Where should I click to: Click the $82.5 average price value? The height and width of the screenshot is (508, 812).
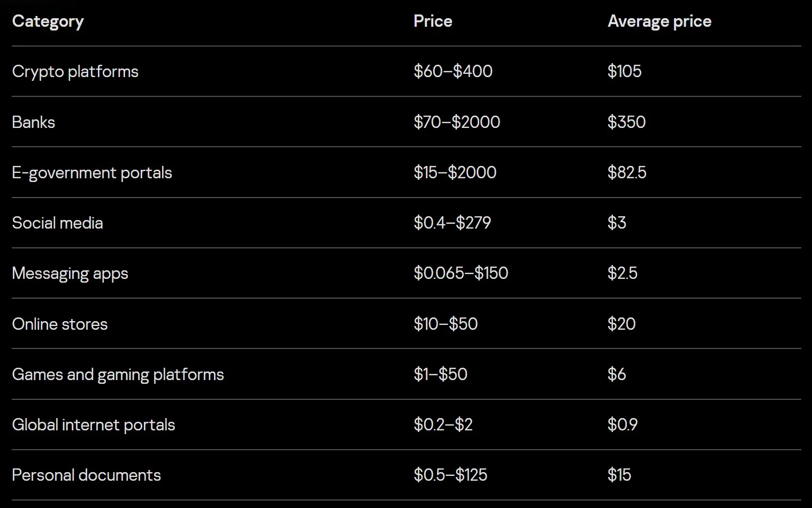point(626,172)
